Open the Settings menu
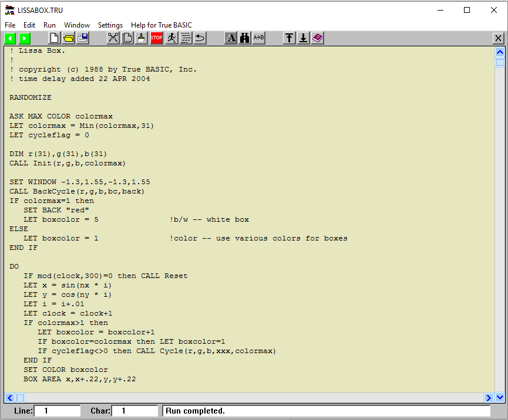The height and width of the screenshot is (420, 508). tap(110, 25)
